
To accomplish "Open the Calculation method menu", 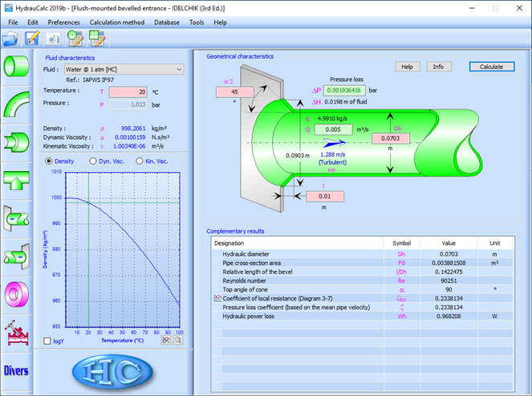I will (x=117, y=22).
